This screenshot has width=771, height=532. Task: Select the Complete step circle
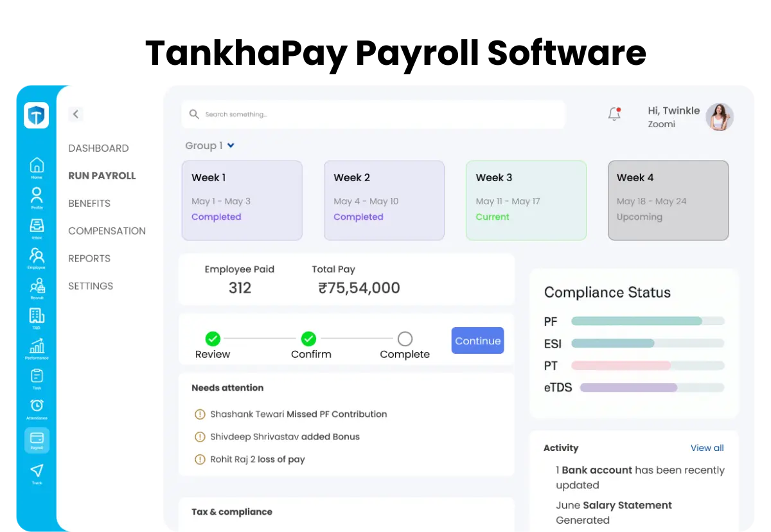[x=405, y=339]
